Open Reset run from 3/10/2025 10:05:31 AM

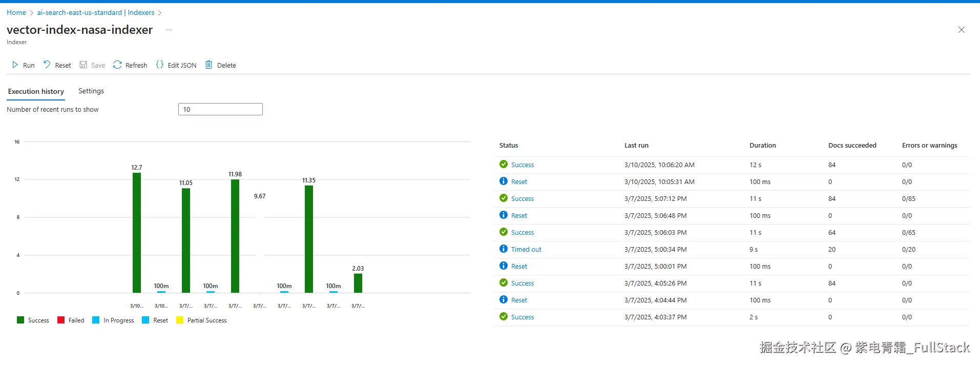pyautogui.click(x=519, y=181)
